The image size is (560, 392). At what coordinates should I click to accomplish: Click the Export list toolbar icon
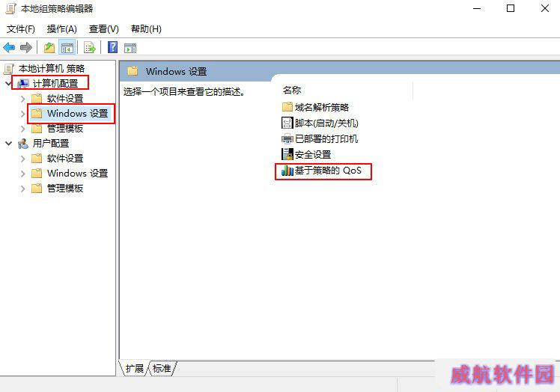[90, 47]
